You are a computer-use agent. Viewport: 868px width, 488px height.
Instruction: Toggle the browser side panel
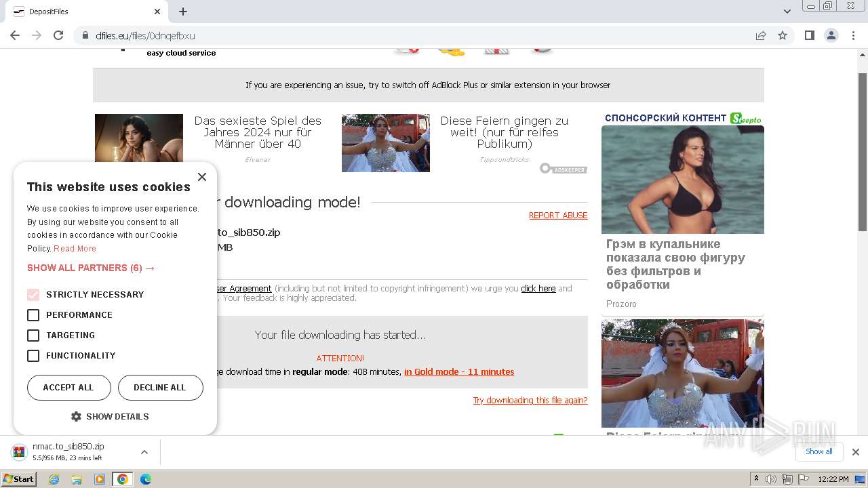point(809,35)
